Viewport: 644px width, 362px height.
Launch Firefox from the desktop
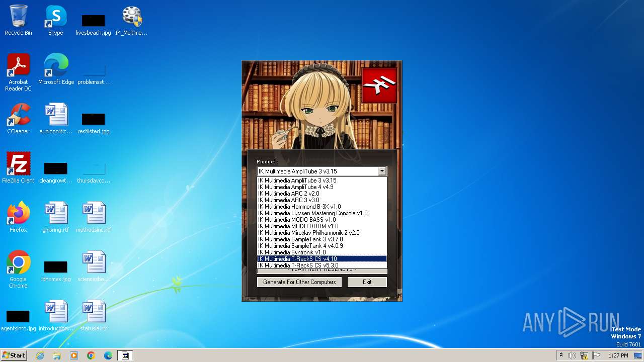pyautogui.click(x=18, y=217)
